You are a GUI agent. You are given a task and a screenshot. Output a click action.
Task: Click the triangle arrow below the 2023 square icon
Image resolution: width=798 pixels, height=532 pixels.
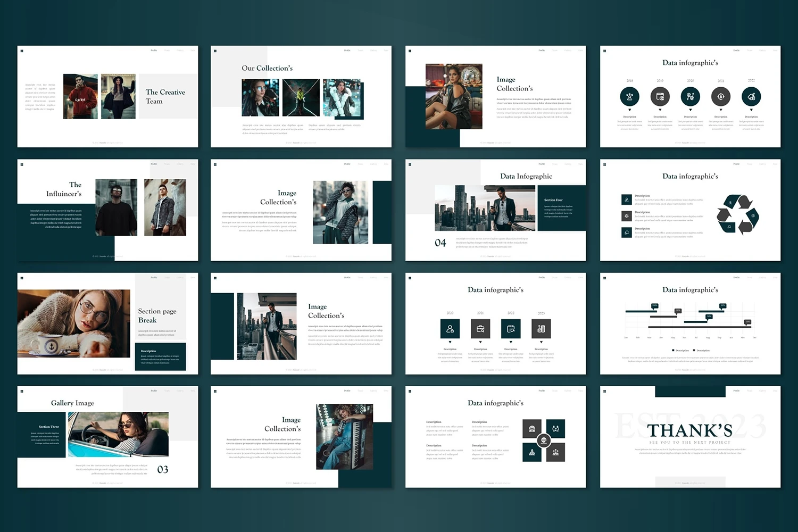541,342
